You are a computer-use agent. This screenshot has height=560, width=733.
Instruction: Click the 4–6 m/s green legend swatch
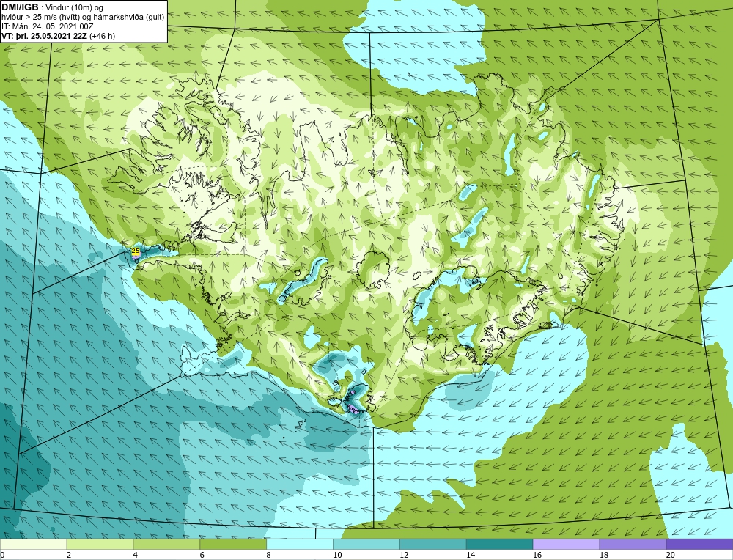coord(166,544)
